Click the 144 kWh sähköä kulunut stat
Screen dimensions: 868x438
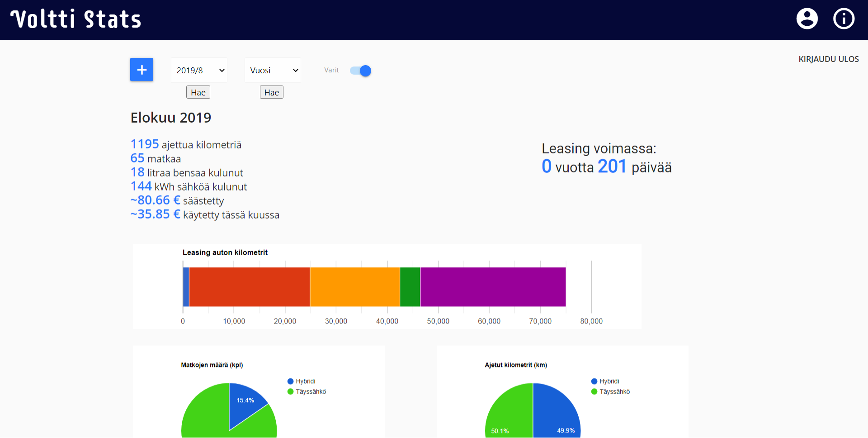point(189,186)
